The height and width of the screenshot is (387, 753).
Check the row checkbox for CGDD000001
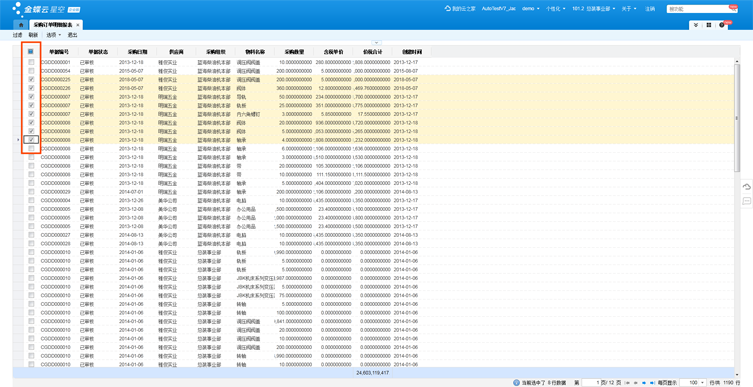tap(31, 62)
